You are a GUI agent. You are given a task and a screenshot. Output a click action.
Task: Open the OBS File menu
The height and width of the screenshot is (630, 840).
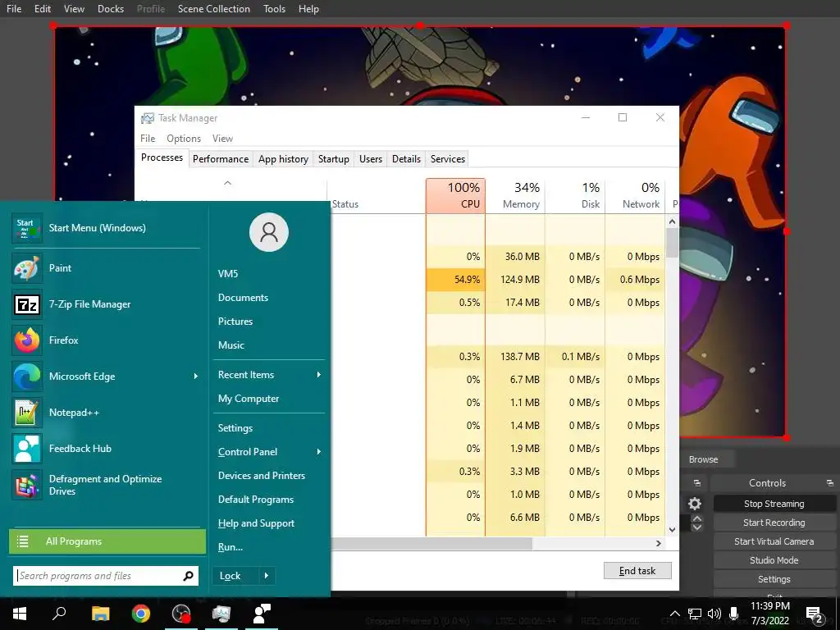point(14,8)
